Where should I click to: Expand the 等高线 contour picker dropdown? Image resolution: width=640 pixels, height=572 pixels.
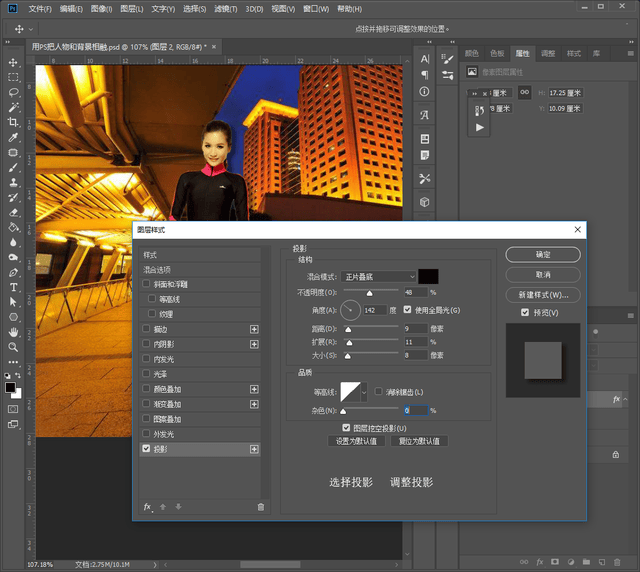pyautogui.click(x=364, y=391)
